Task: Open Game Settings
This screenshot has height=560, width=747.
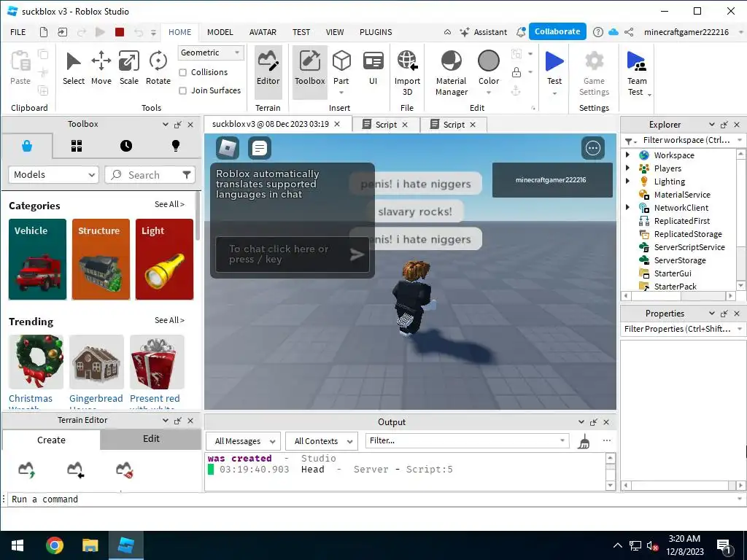Action: pos(594,73)
